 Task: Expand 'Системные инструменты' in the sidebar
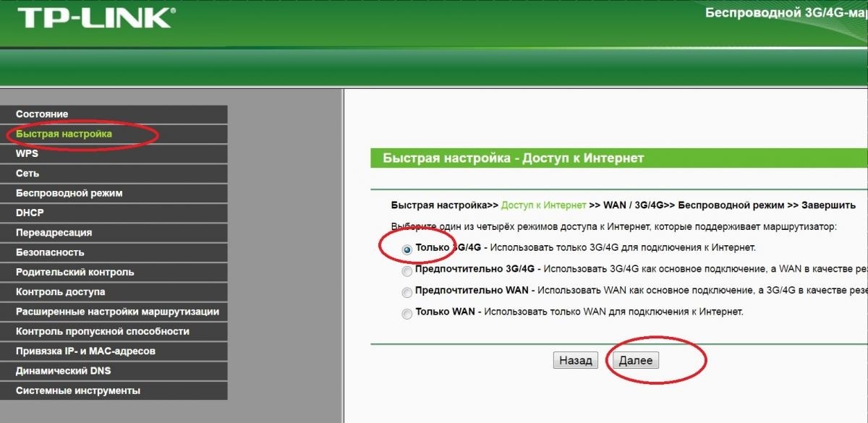pos(77,390)
